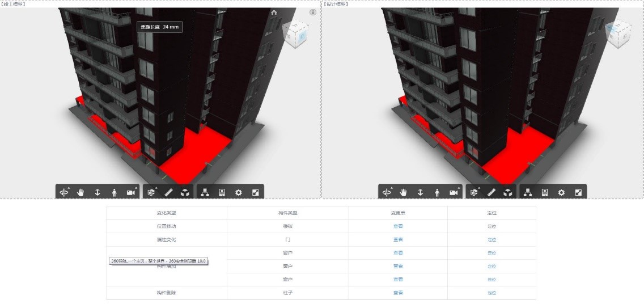Image resolution: width=644 pixels, height=304 pixels.
Task: Choose First Person walk tool, left viewer
Action: coord(114,192)
